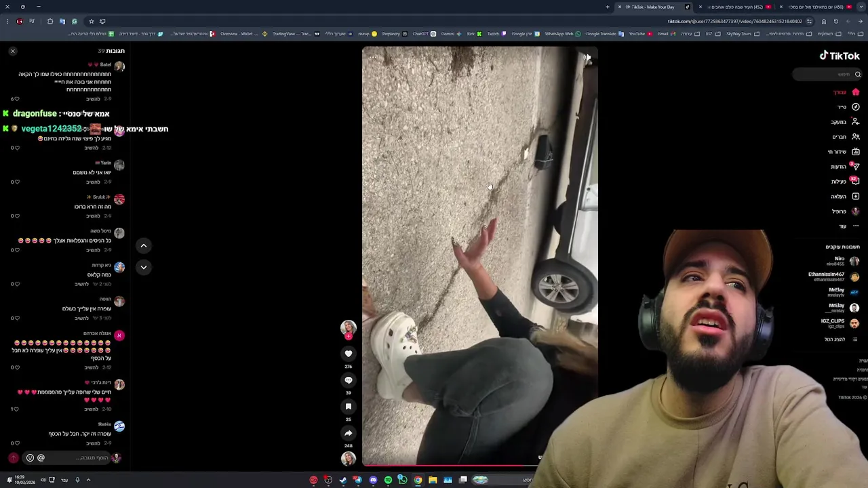
Task: Open Srulik's avatar in comments
Action: (119, 199)
